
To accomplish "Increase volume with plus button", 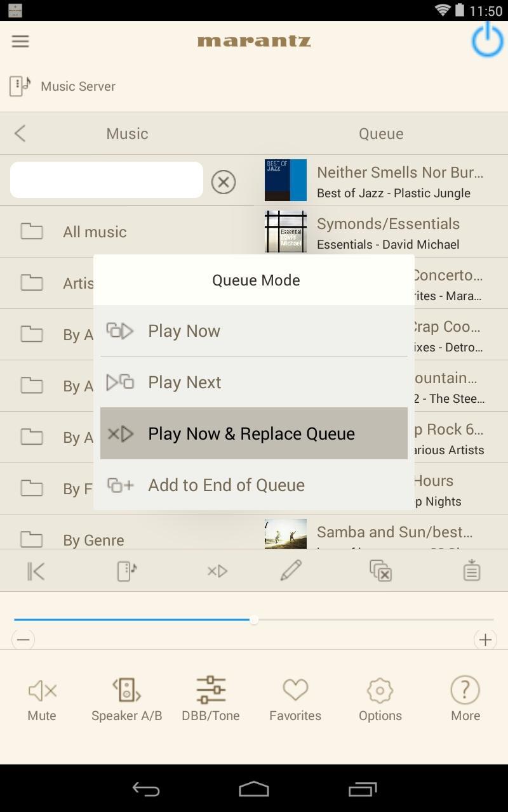I will click(485, 639).
